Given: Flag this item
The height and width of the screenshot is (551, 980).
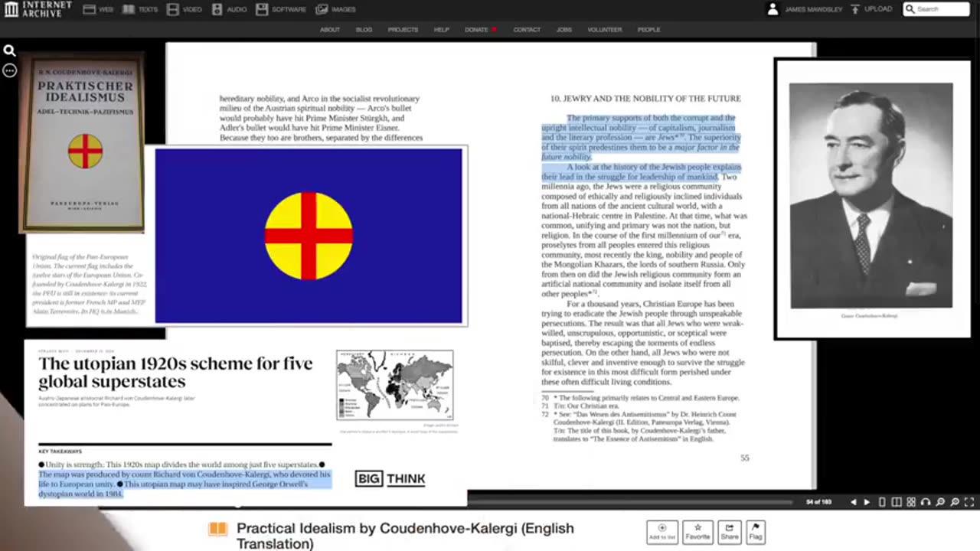Looking at the screenshot, I should pyautogui.click(x=756, y=532).
